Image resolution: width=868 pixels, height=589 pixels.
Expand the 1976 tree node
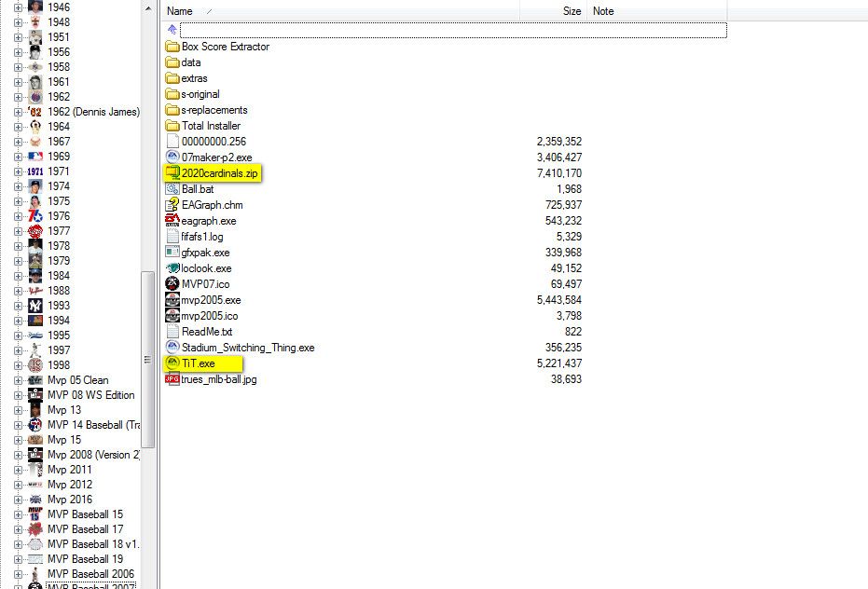tap(18, 216)
